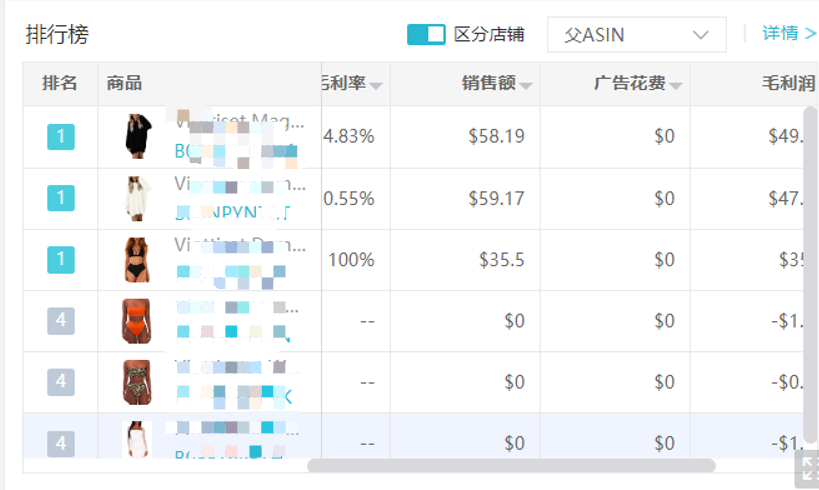The width and height of the screenshot is (819, 490).
Task: Open black bikini product thumbnail
Action: point(137,260)
